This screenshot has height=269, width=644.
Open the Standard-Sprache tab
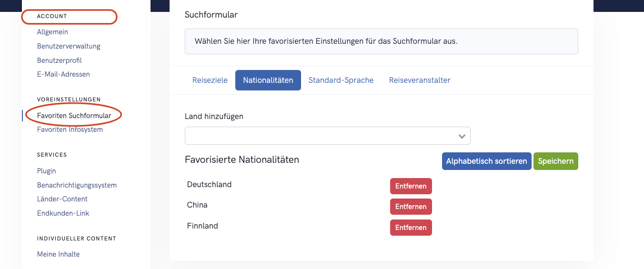pos(341,80)
